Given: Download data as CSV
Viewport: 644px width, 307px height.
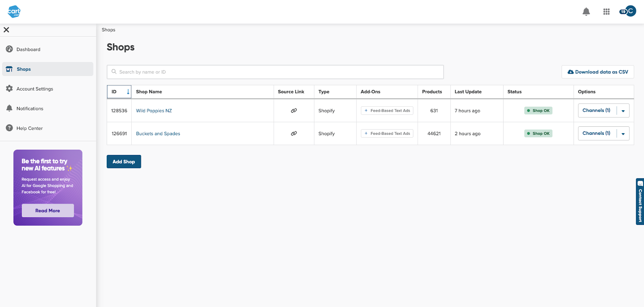Looking at the screenshot, I should click(598, 72).
